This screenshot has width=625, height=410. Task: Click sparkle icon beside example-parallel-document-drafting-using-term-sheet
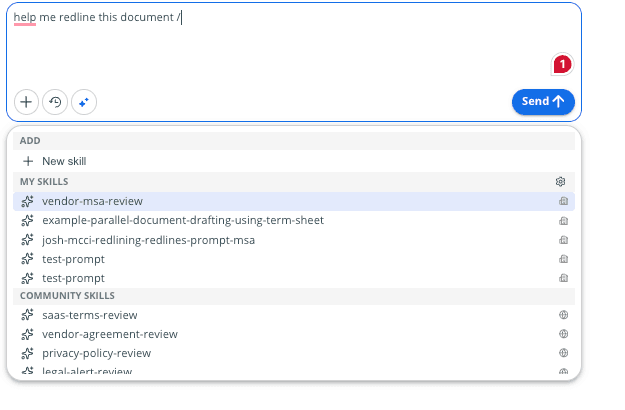[x=28, y=220]
